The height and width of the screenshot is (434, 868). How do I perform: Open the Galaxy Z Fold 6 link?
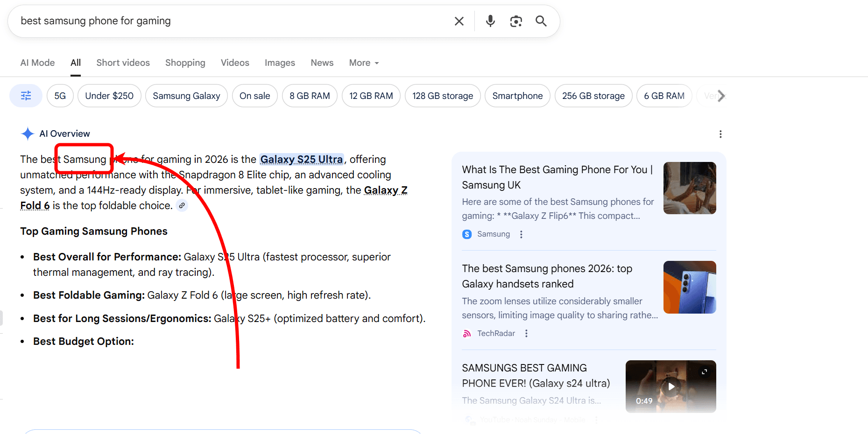pos(386,190)
